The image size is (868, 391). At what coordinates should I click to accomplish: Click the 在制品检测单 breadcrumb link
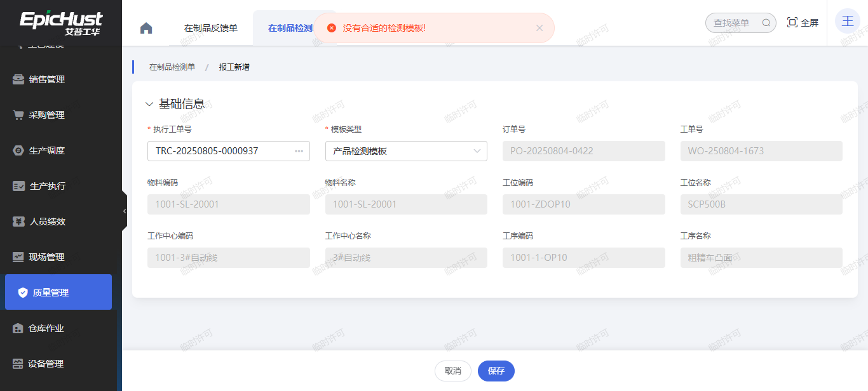(172, 67)
